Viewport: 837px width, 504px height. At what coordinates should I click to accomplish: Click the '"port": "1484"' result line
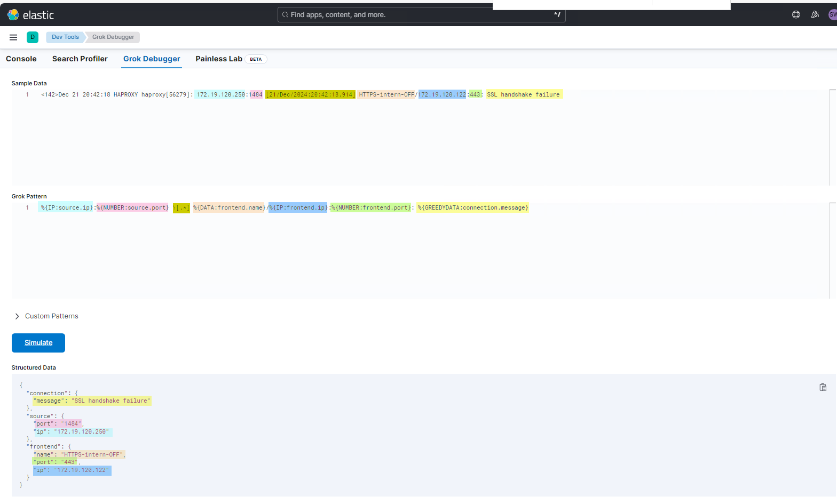[x=58, y=423]
